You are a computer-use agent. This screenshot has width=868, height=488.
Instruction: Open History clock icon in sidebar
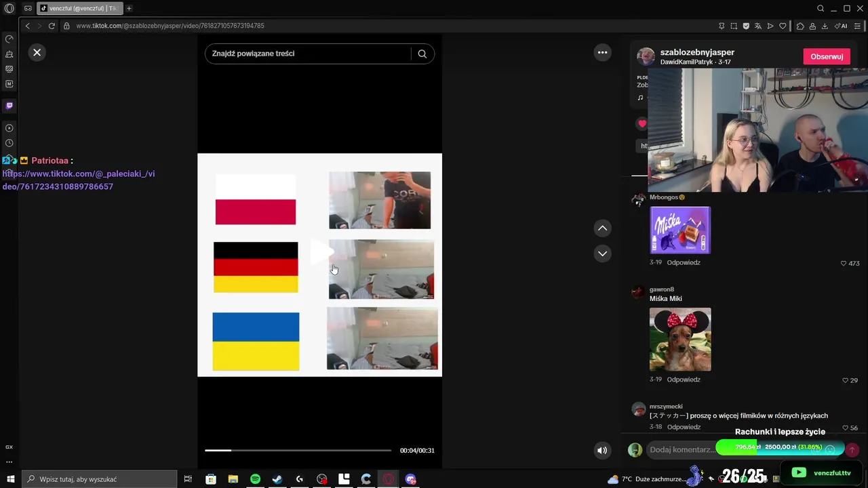pos(9,143)
